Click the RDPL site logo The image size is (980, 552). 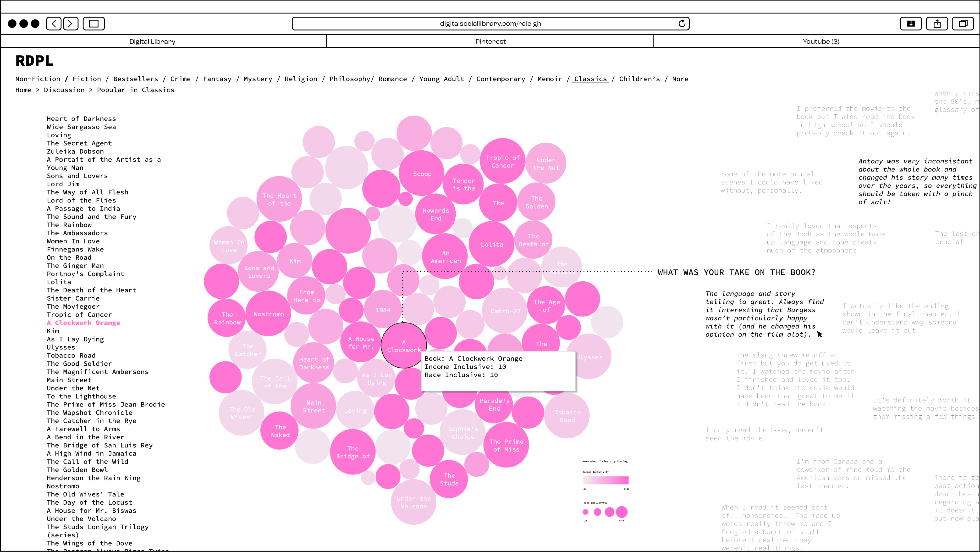tap(34, 61)
